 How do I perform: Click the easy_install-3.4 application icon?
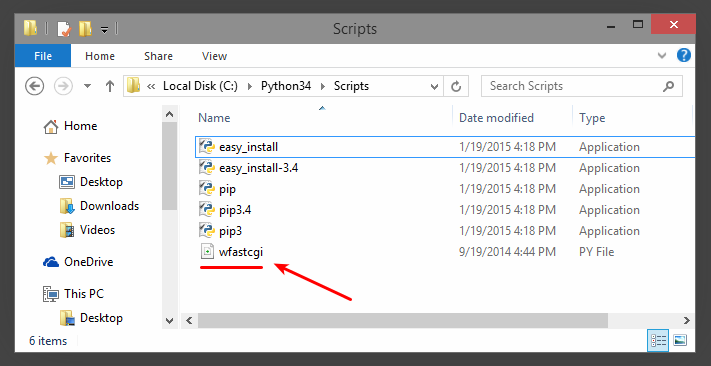click(206, 168)
